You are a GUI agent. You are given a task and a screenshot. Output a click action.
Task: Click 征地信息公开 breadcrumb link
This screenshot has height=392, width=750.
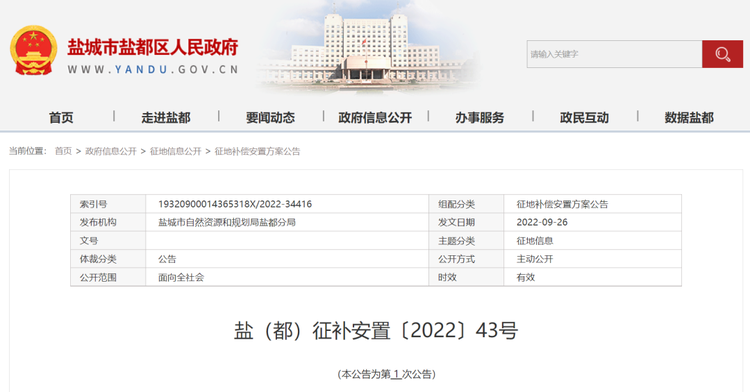coord(176,152)
